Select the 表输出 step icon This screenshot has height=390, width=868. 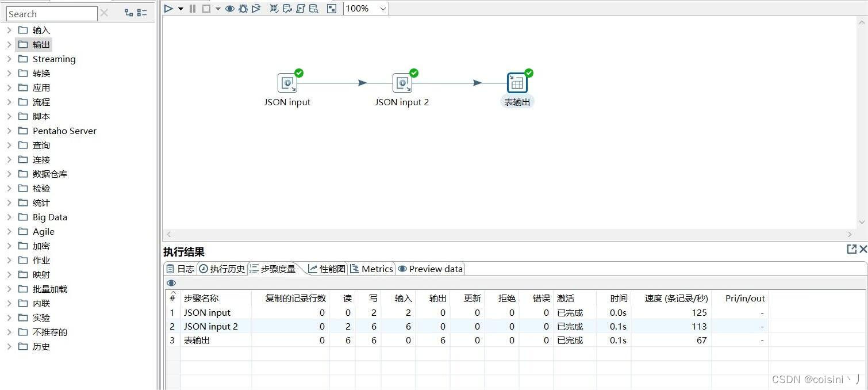pyautogui.click(x=516, y=82)
